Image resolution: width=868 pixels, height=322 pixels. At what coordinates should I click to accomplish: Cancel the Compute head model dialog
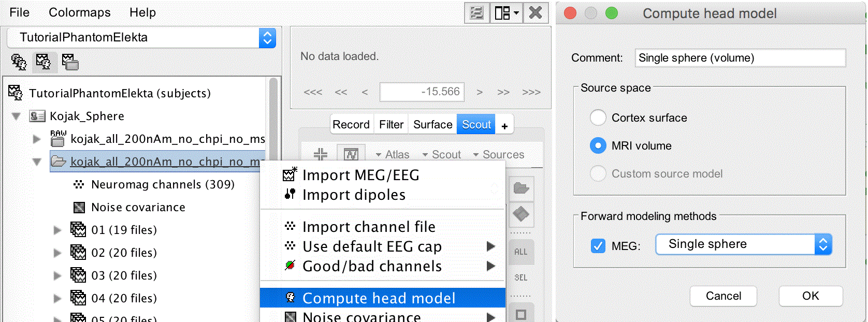click(x=723, y=296)
